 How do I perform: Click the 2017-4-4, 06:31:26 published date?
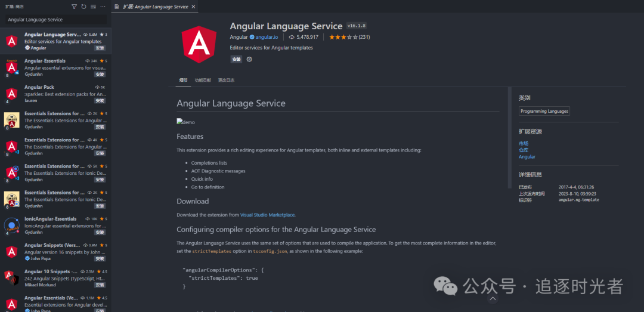click(576, 187)
